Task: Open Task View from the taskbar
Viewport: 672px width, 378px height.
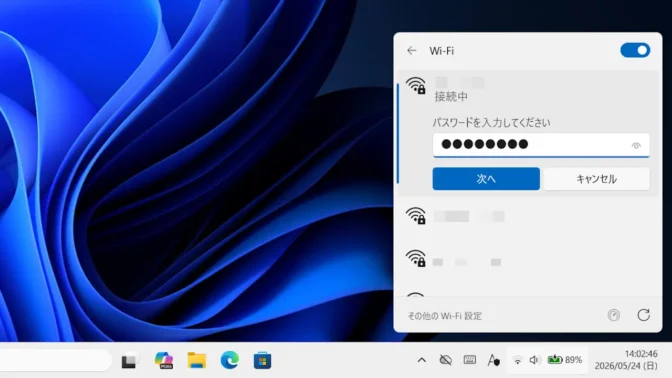Action: point(129,360)
